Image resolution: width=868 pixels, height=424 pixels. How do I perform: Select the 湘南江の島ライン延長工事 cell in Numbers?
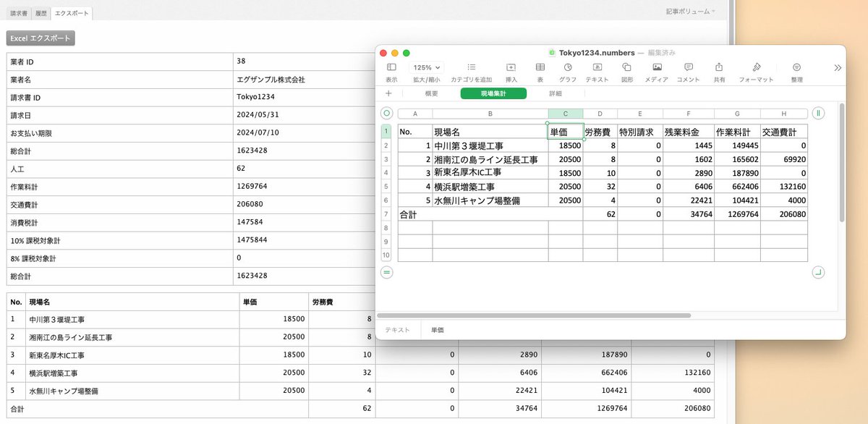[x=490, y=159]
